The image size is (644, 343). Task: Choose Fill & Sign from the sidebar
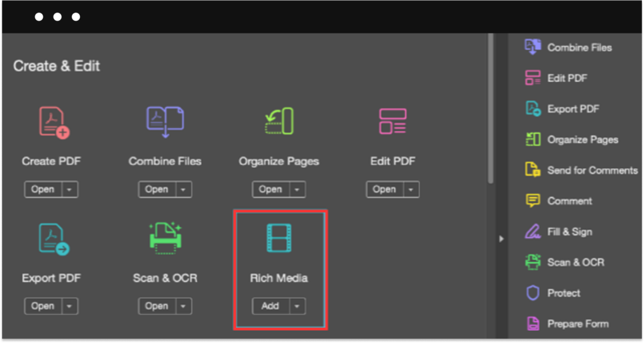[x=569, y=232]
